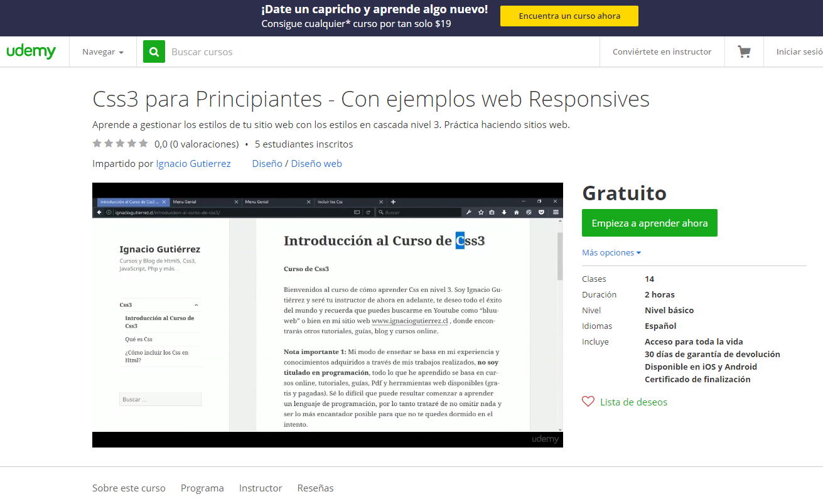Switch to Reseñas tab

[316, 488]
